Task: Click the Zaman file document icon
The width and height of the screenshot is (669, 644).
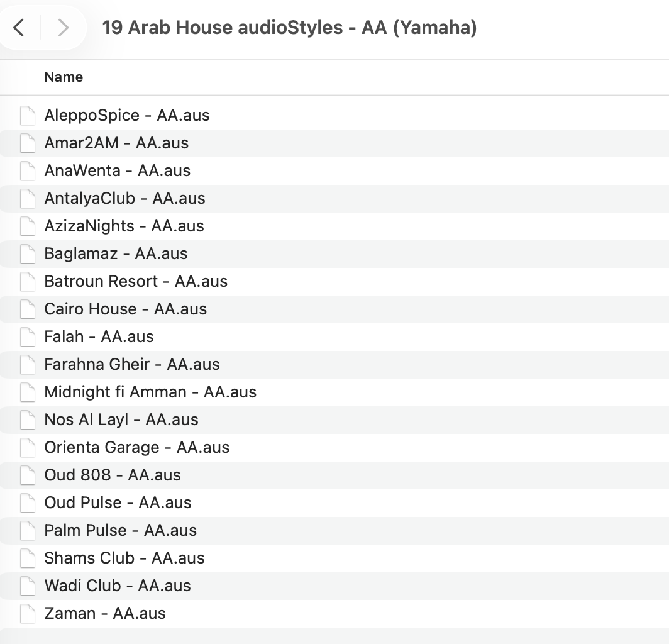Action: tap(27, 614)
